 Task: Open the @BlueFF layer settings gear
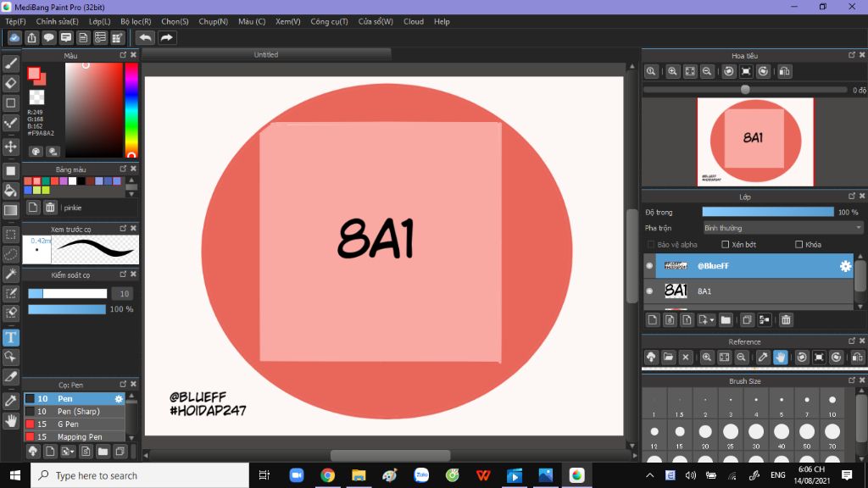pos(845,266)
